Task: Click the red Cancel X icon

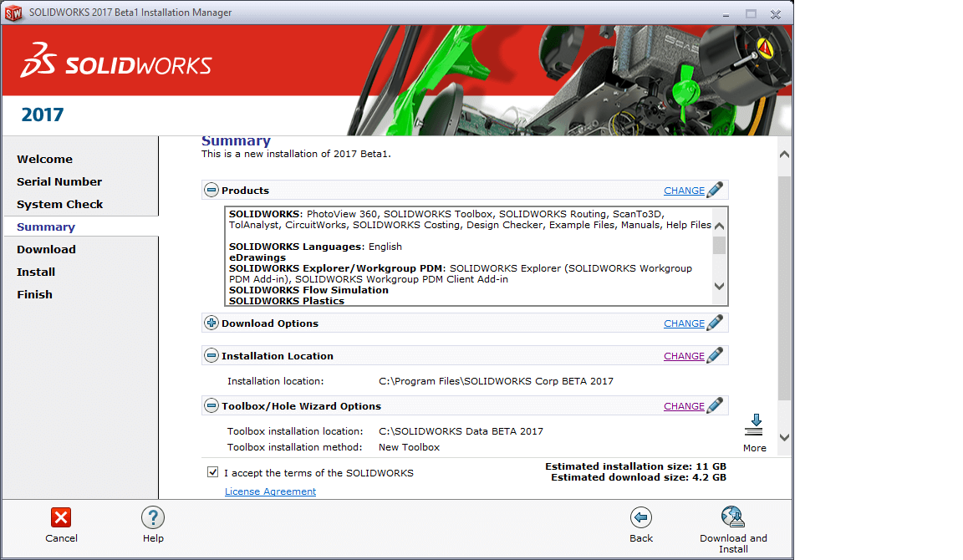Action: click(x=61, y=517)
